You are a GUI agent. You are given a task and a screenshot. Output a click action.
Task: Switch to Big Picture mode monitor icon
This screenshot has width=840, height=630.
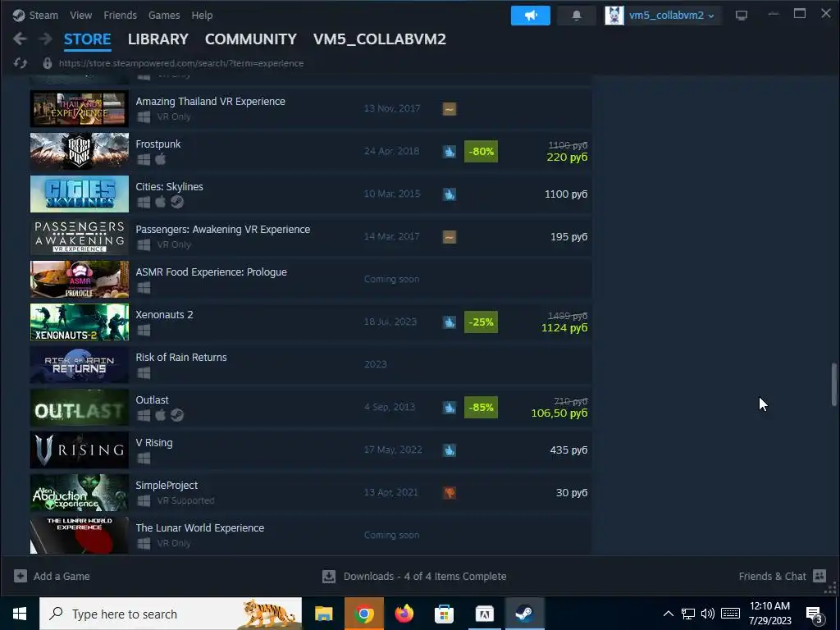point(742,15)
